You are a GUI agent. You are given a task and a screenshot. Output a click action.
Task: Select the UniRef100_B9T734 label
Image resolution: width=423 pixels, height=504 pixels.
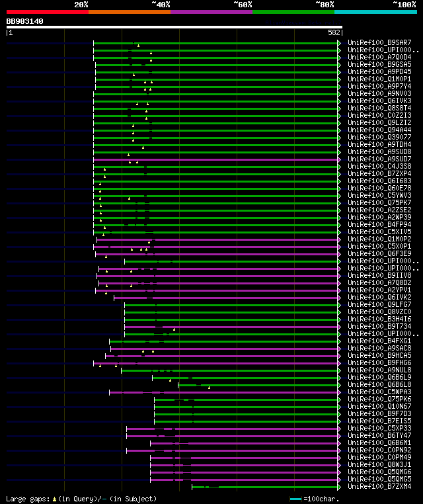379,326
